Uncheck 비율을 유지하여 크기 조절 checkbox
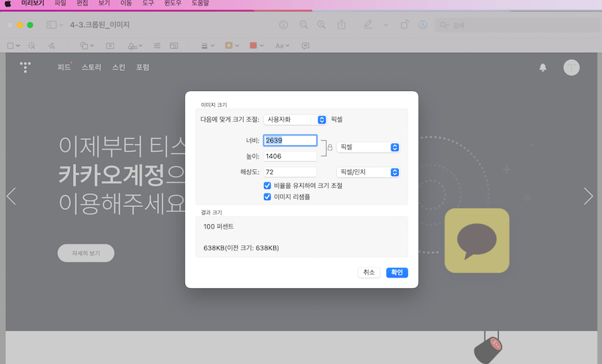602x364 pixels. point(267,186)
